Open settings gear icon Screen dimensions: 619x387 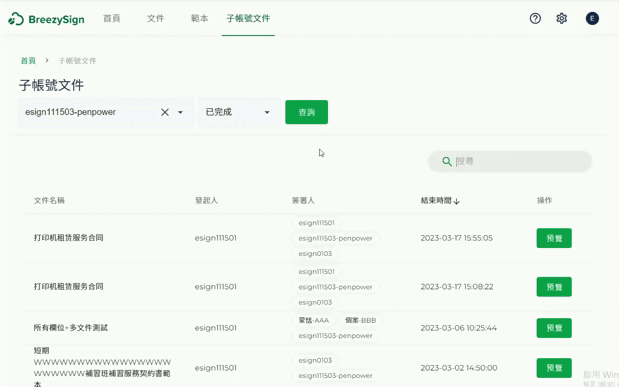coord(562,19)
